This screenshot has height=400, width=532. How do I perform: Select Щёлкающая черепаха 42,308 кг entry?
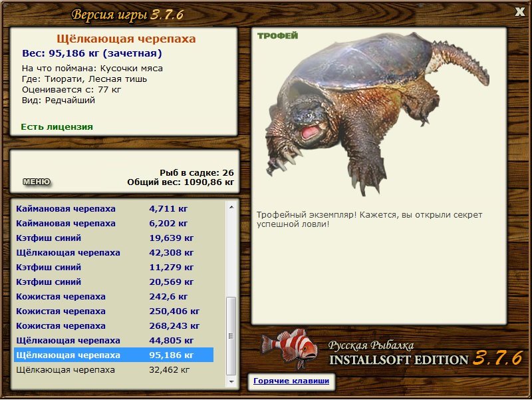114,253
